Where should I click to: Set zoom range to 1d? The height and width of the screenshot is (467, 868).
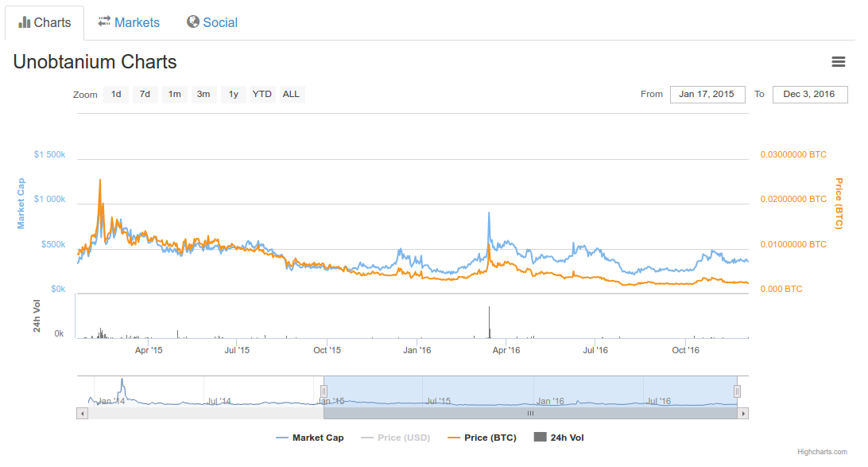pyautogui.click(x=116, y=94)
